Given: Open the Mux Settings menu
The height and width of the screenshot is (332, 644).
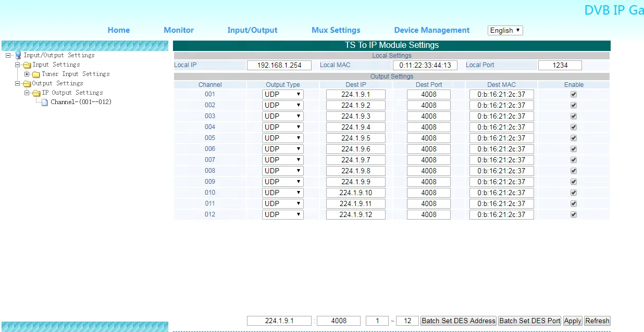Looking at the screenshot, I should coord(336,30).
